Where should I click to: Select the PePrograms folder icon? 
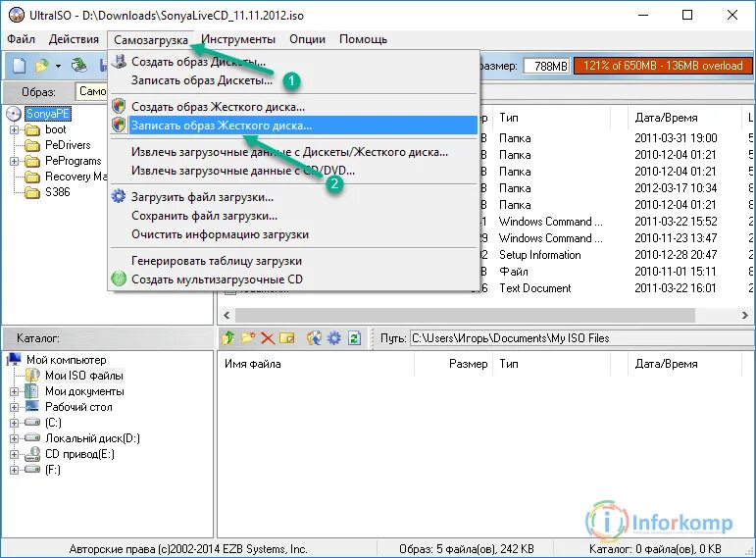tap(32, 162)
